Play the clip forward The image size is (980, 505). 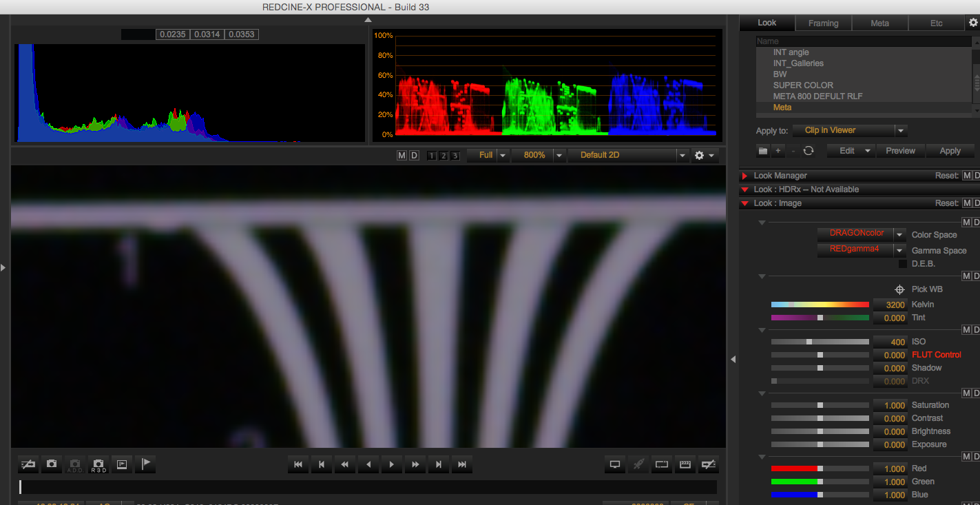(x=392, y=464)
